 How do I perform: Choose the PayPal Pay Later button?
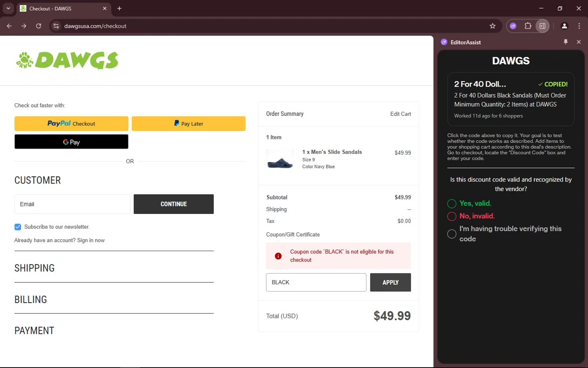189,124
